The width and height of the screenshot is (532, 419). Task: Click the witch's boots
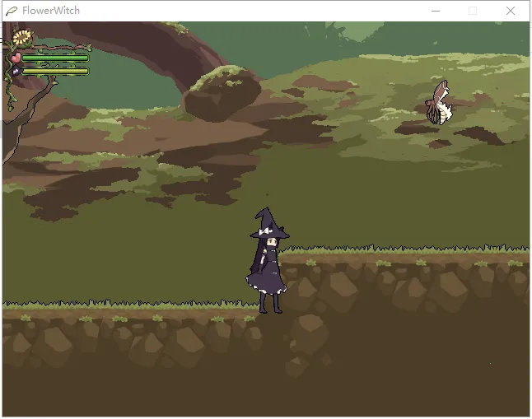point(269,305)
